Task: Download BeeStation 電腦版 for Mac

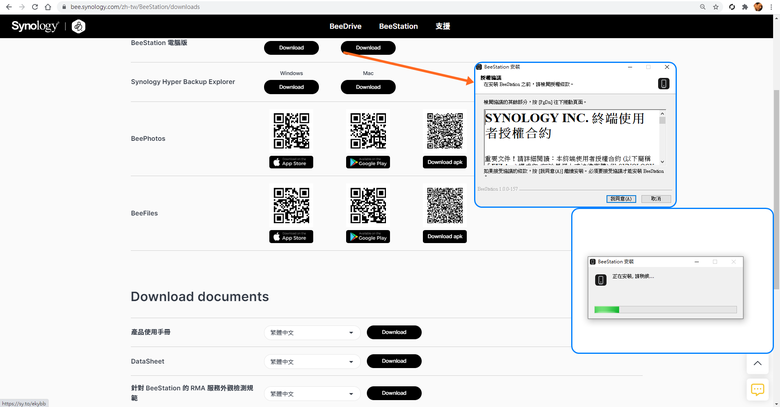Action: click(368, 48)
